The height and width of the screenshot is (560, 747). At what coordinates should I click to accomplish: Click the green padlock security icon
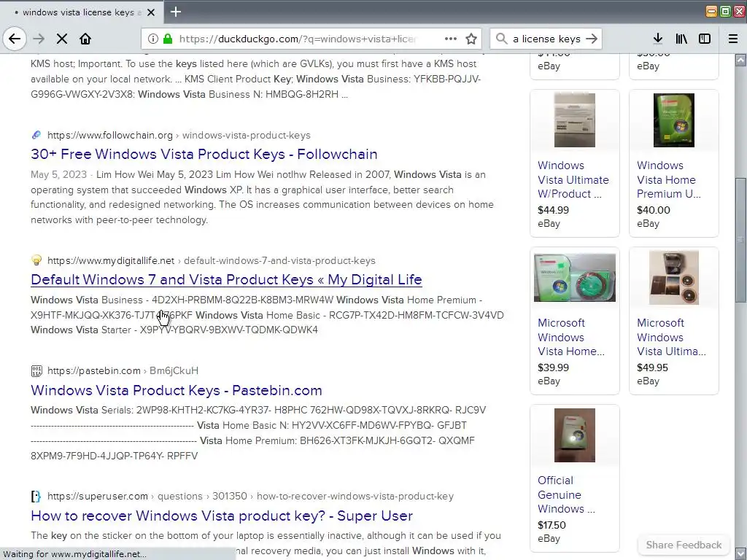tap(167, 39)
